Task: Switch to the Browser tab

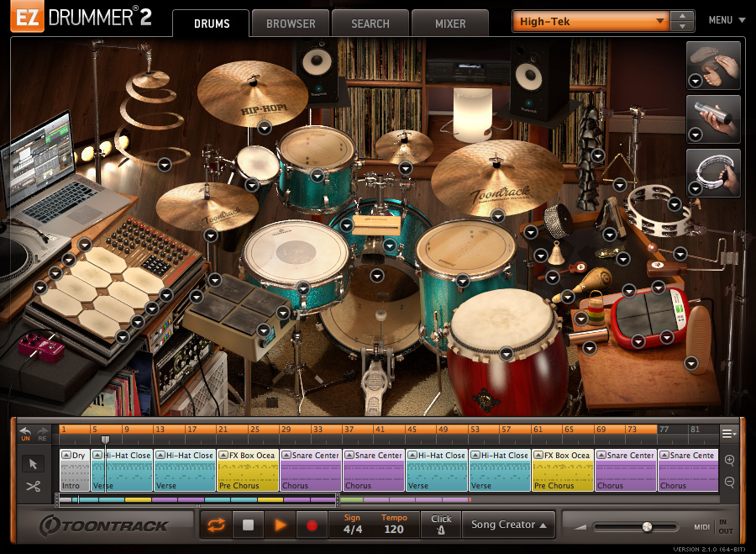Action: coord(291,24)
